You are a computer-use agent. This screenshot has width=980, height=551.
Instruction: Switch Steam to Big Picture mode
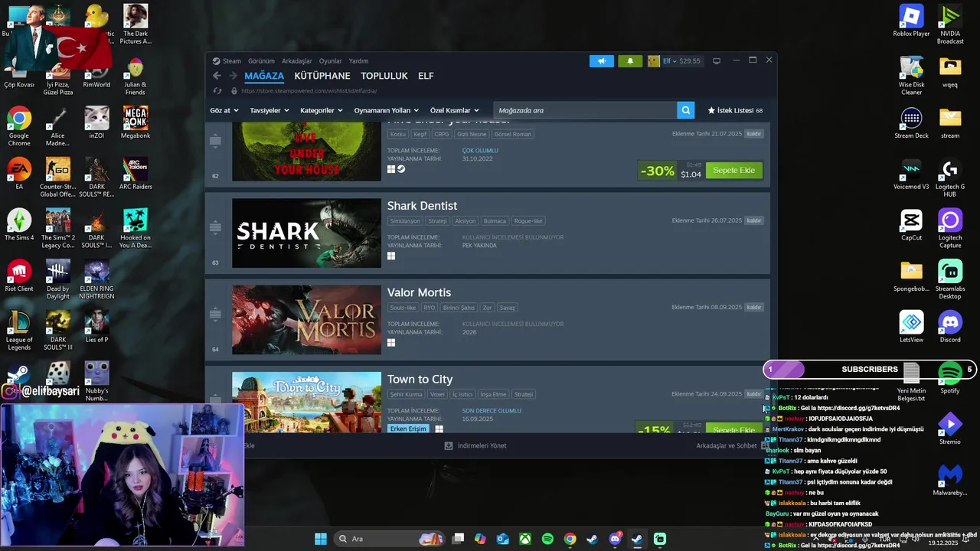717,61
